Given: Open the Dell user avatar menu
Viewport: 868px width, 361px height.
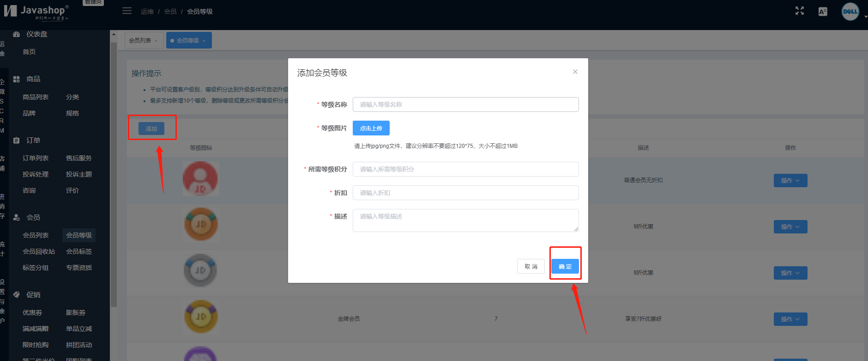Looking at the screenshot, I should 850,12.
